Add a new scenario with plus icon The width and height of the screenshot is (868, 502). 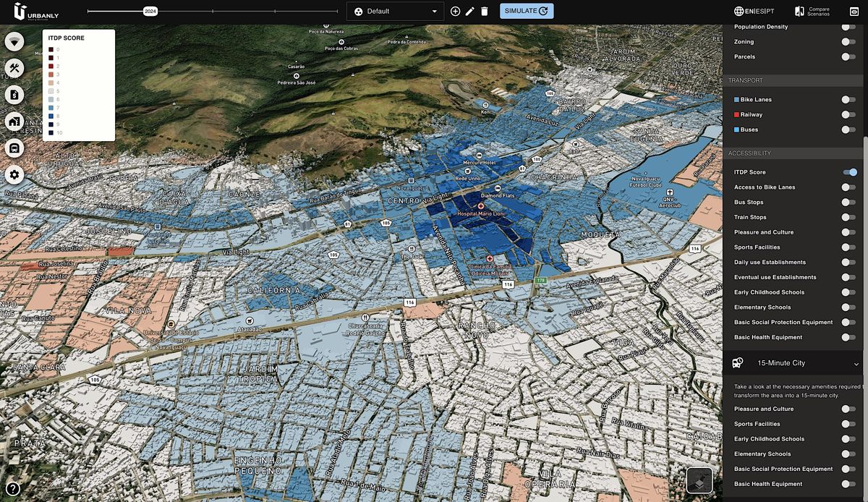tap(455, 11)
